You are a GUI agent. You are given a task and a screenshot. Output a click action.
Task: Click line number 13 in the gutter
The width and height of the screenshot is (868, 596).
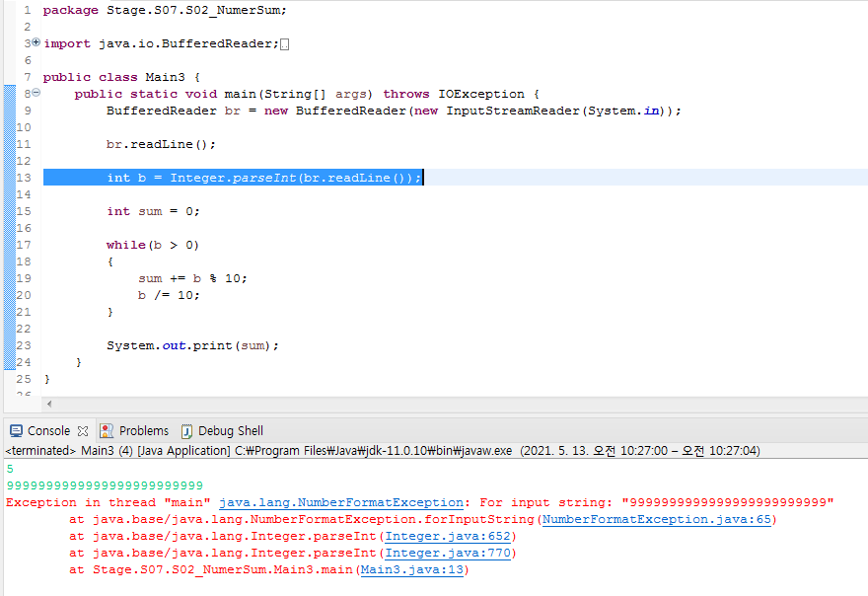click(24, 178)
